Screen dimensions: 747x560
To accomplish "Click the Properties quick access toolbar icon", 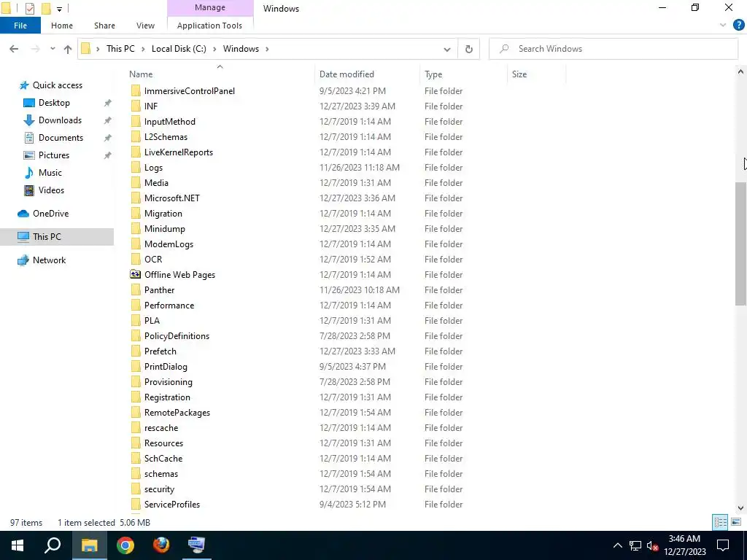I will point(29,8).
